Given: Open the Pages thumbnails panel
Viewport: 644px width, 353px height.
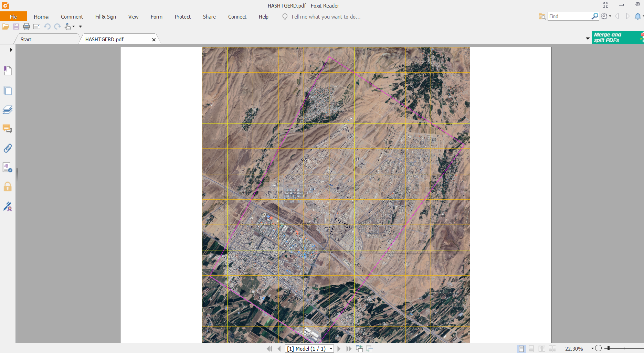Looking at the screenshot, I should click(8, 90).
